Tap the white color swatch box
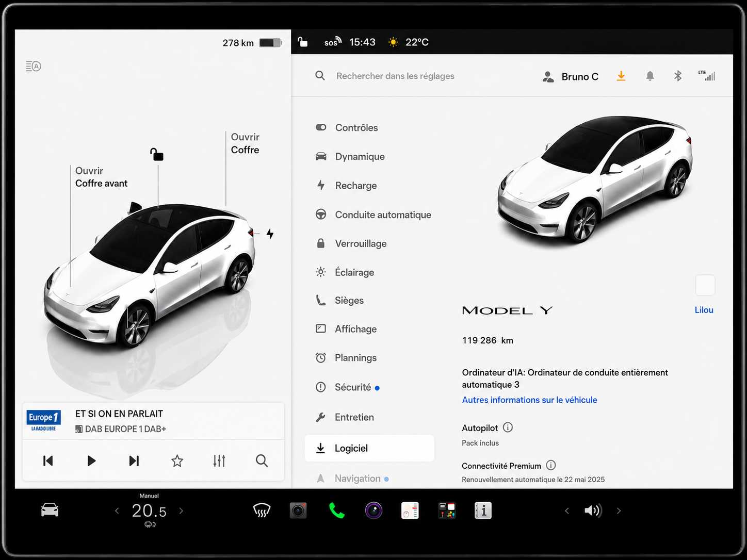This screenshot has width=747, height=560. (x=705, y=285)
